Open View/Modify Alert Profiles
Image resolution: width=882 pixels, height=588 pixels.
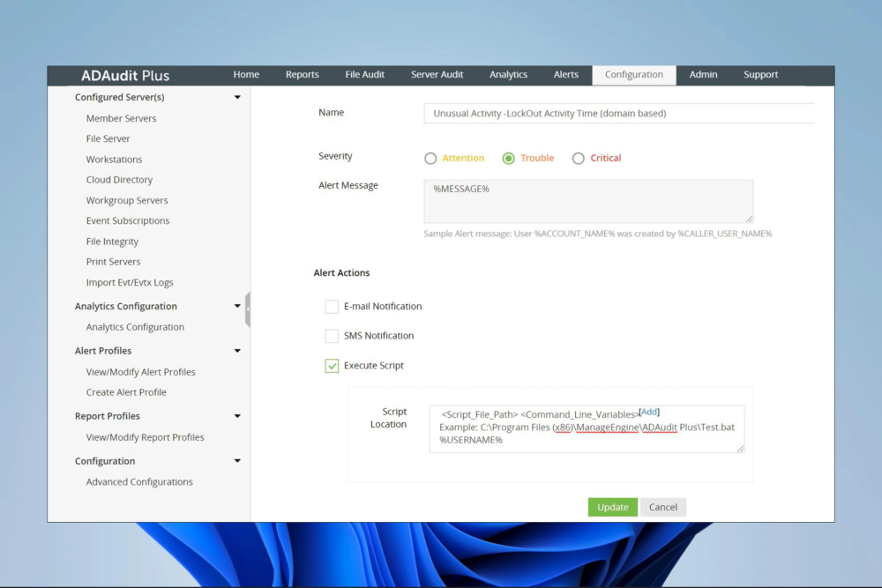tap(140, 371)
